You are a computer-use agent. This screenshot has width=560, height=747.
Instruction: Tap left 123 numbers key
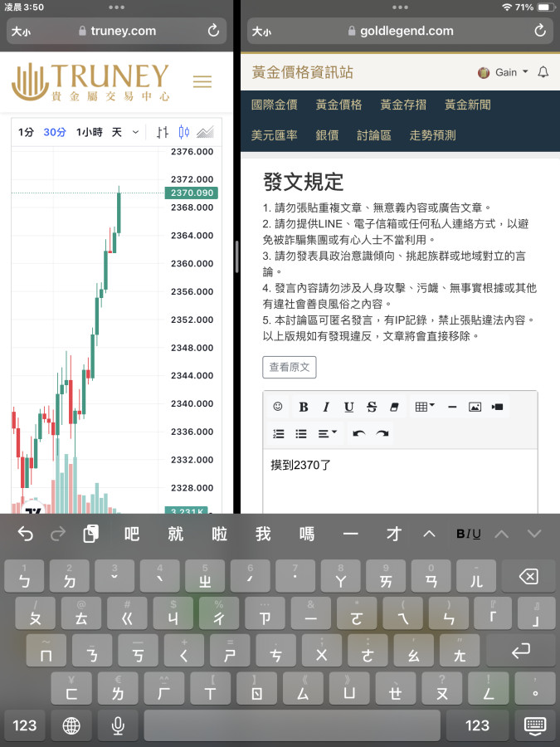point(24,725)
